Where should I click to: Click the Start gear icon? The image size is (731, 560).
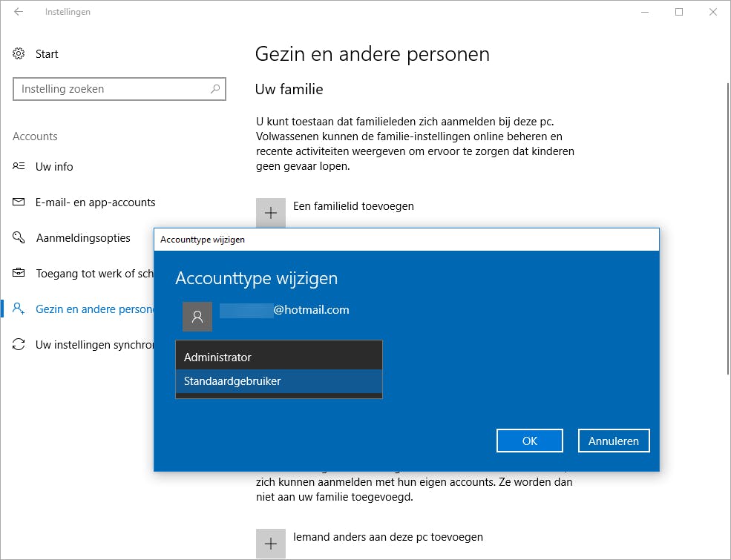(19, 54)
